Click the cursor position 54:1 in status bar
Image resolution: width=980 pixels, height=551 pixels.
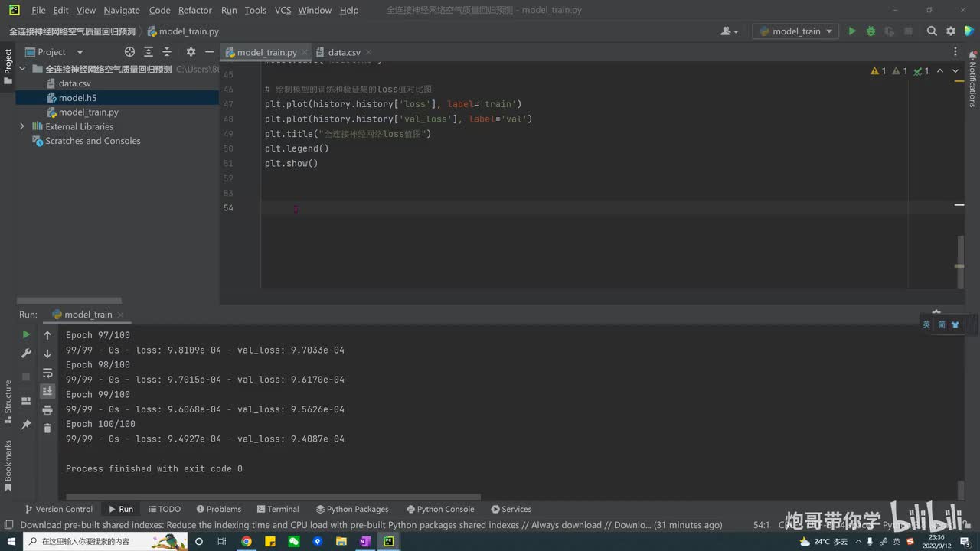pos(762,525)
